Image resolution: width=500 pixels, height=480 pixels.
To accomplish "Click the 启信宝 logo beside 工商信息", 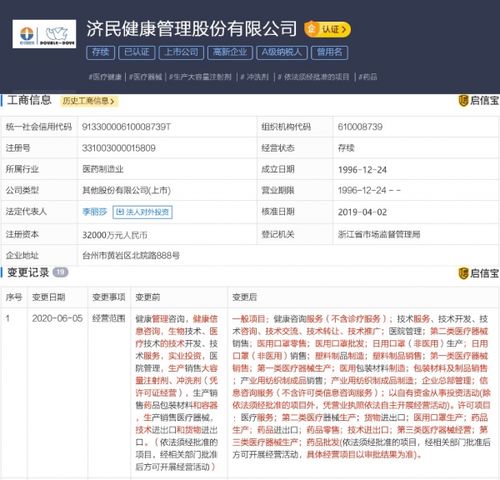I will tap(479, 101).
